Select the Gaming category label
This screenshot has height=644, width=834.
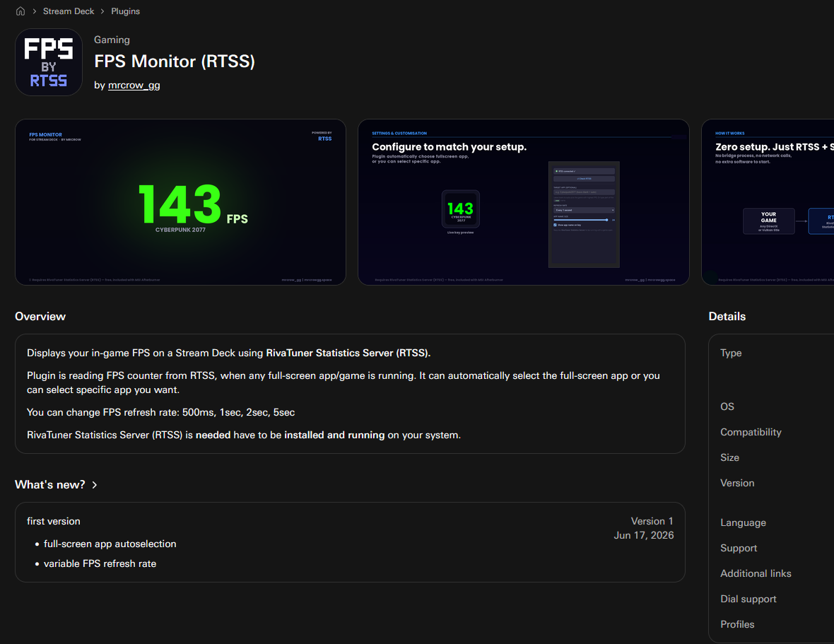click(x=112, y=40)
